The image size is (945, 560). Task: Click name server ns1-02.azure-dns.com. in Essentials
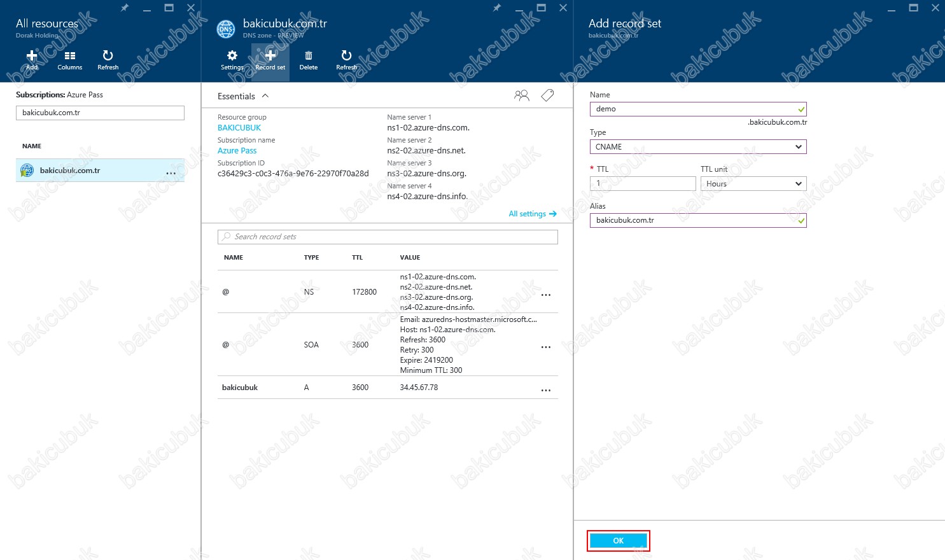[428, 128]
